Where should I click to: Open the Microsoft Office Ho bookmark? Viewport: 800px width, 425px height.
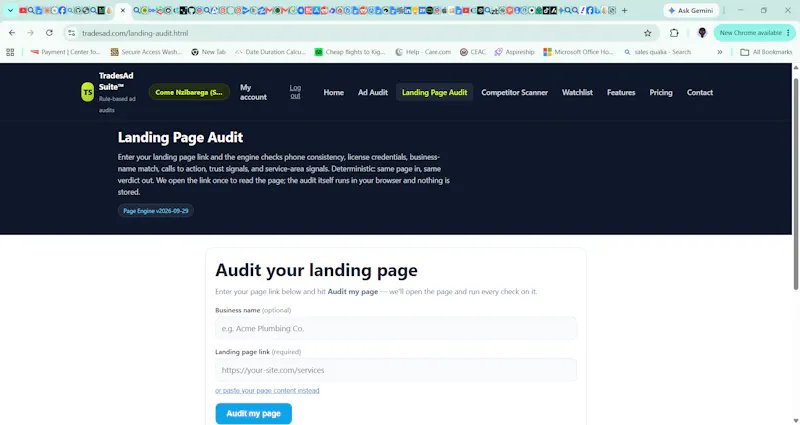click(578, 52)
